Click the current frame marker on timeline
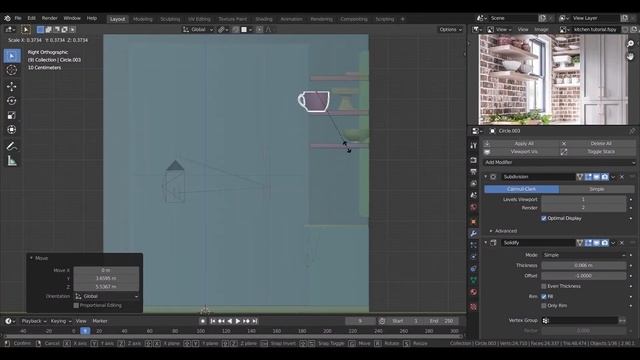Screen dimensions: 640x360 pos(85,331)
